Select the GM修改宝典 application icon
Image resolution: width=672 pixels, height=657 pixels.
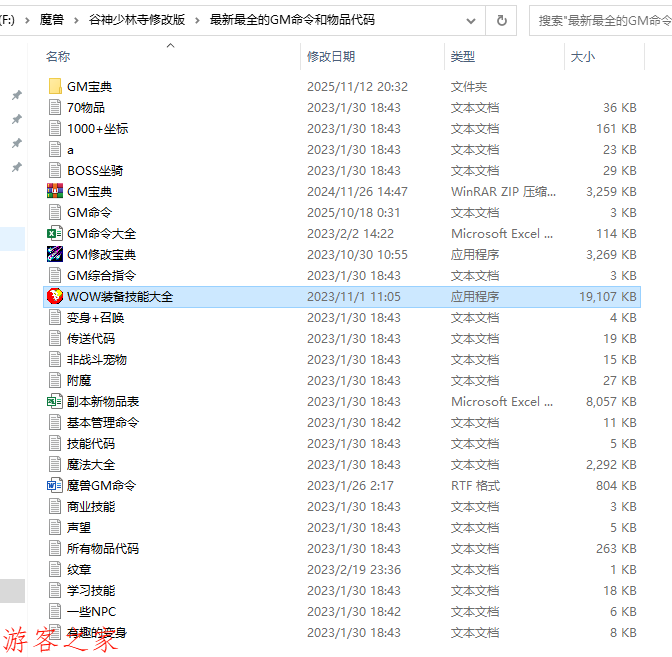pyautogui.click(x=55, y=255)
